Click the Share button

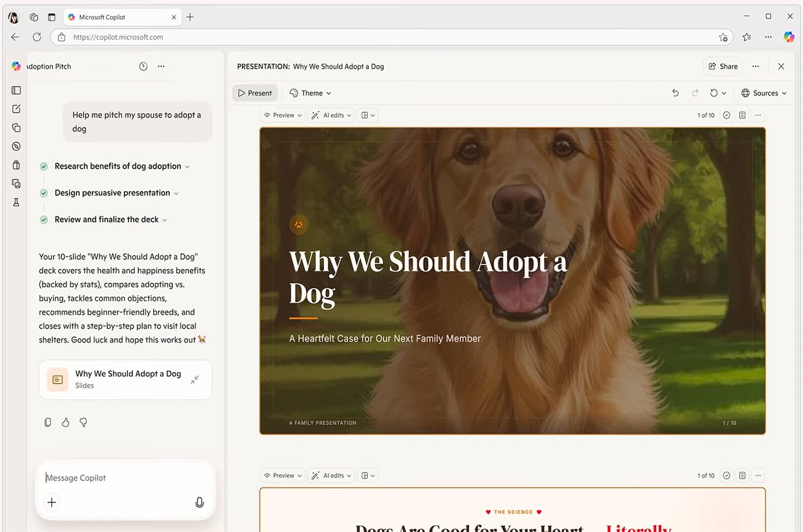tap(722, 66)
